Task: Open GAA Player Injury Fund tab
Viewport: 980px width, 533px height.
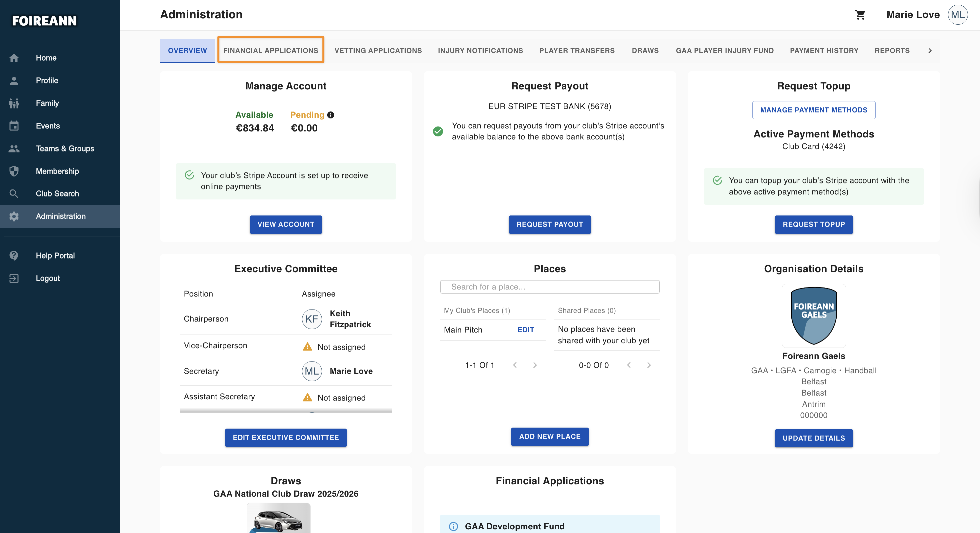Action: pyautogui.click(x=724, y=51)
